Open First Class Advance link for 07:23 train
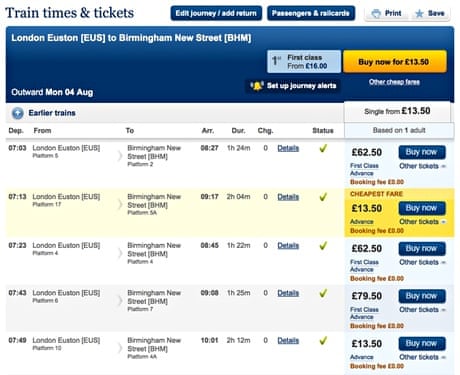Image resolution: width=460 pixels, height=375 pixels. coord(364,266)
